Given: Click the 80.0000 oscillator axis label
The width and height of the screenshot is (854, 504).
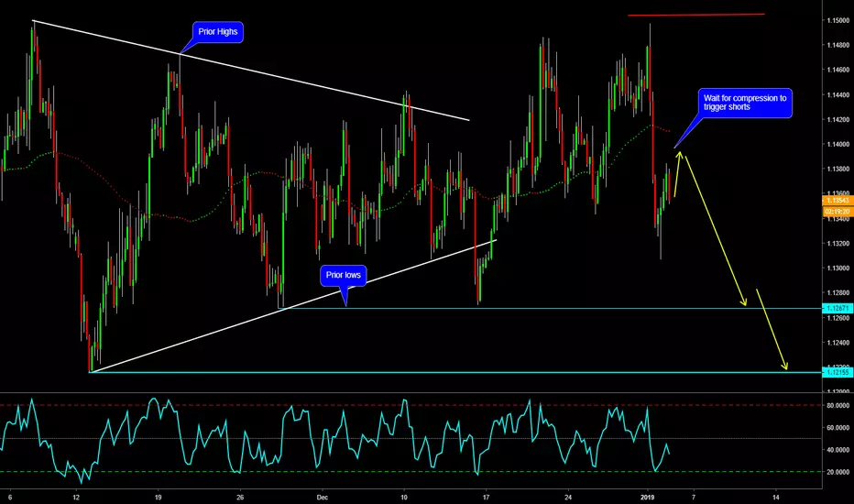Looking at the screenshot, I should pyautogui.click(x=838, y=405).
